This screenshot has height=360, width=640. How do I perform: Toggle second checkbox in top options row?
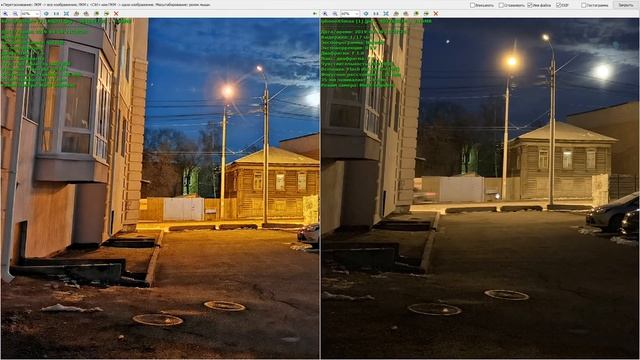tap(501, 5)
